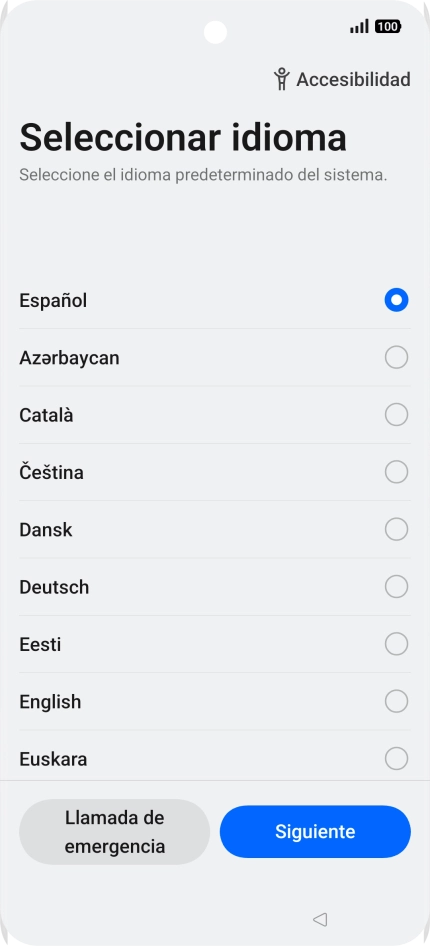Tap the back triangle navigation icon
Screen dimensions: 430x946
tap(320, 919)
